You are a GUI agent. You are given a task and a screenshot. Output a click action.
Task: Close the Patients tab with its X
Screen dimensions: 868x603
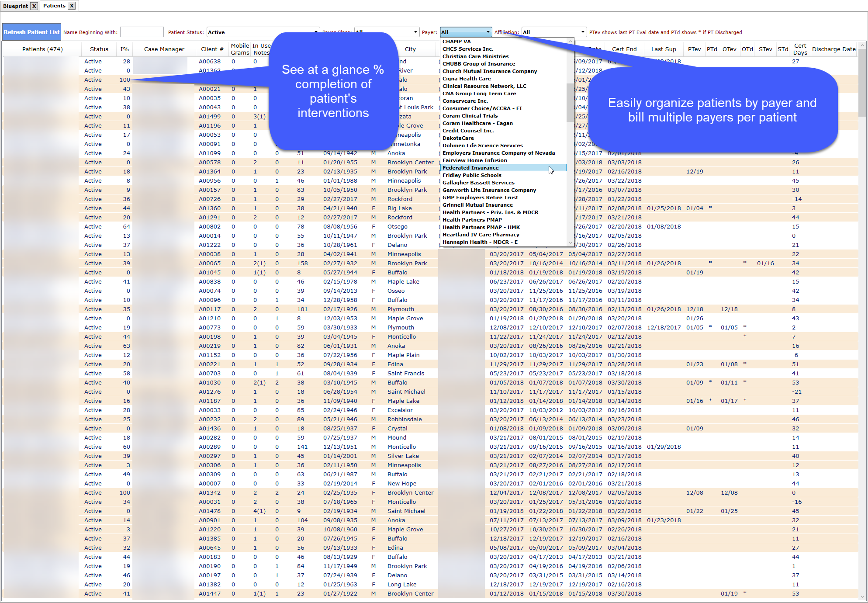pyautogui.click(x=72, y=6)
